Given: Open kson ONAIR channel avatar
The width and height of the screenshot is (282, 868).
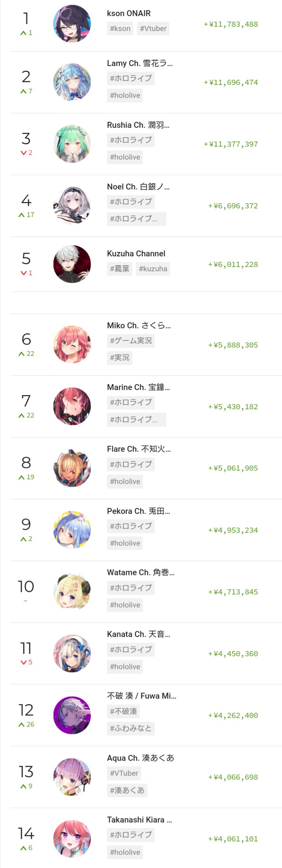Looking at the screenshot, I should click(x=72, y=24).
